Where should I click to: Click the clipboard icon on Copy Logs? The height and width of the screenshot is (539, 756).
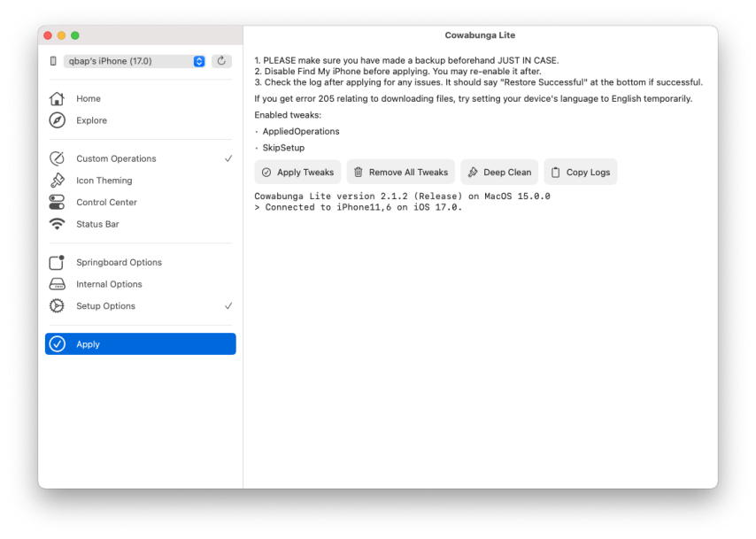[x=555, y=172]
